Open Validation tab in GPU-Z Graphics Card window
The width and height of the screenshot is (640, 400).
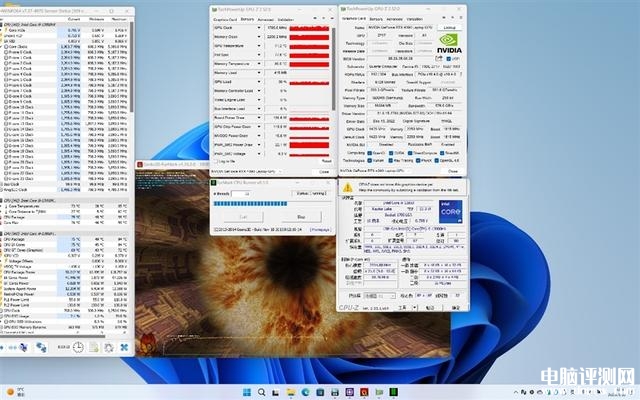[415, 19]
